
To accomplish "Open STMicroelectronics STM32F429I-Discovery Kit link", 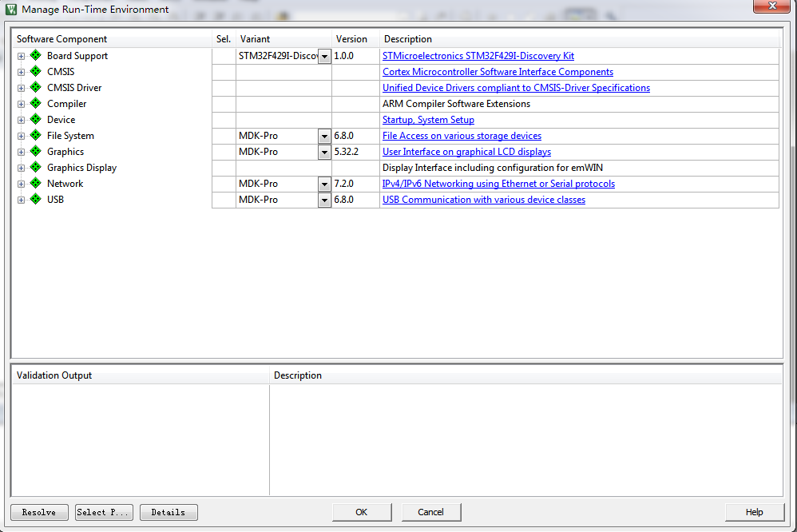I will [478, 56].
